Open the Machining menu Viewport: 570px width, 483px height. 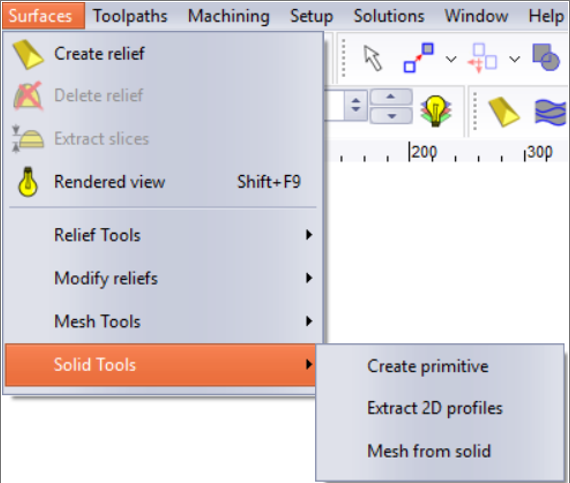pyautogui.click(x=229, y=16)
